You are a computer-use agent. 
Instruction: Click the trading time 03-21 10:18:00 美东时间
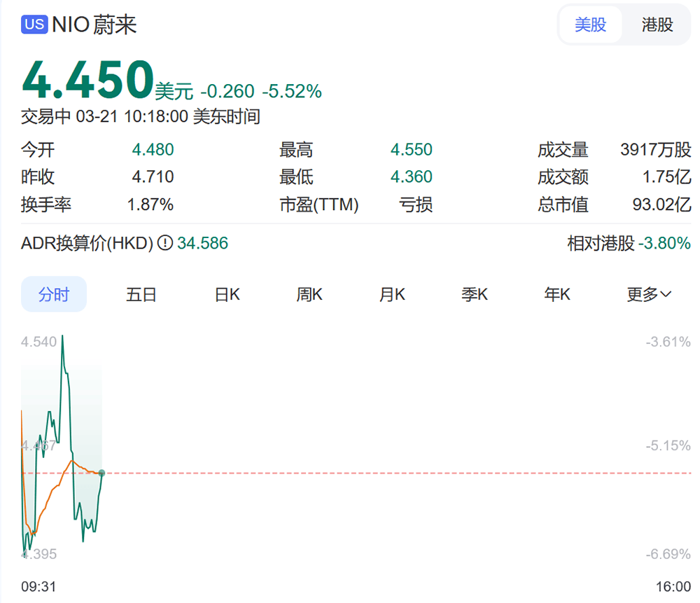click(168, 116)
